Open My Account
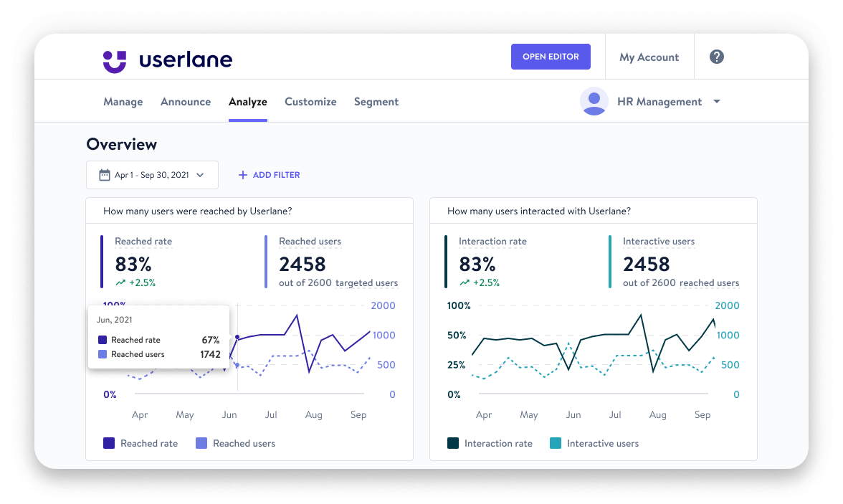The width and height of the screenshot is (843, 504). [649, 56]
